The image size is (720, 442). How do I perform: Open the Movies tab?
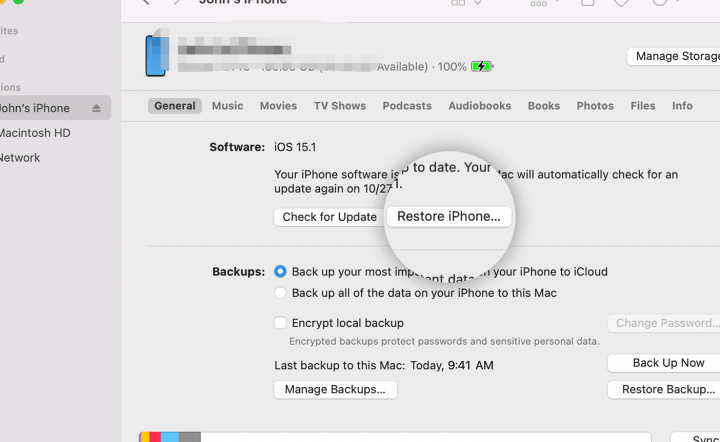[278, 106]
